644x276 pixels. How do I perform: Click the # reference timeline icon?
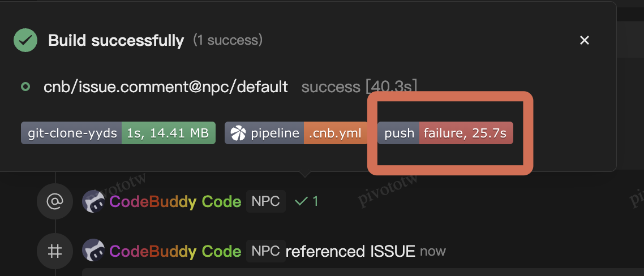click(x=54, y=251)
